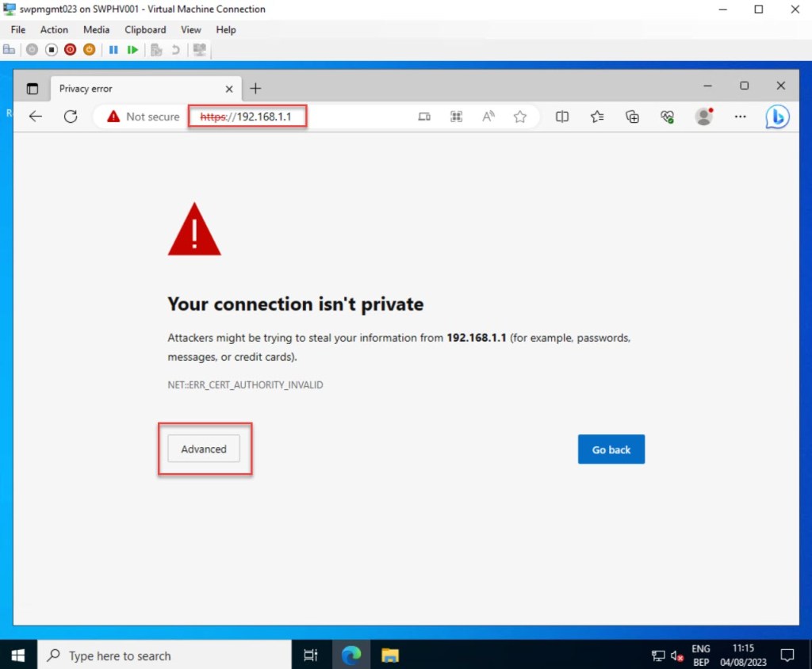The height and width of the screenshot is (669, 812).
Task: Toggle Read aloud icon in address bar
Action: point(488,117)
